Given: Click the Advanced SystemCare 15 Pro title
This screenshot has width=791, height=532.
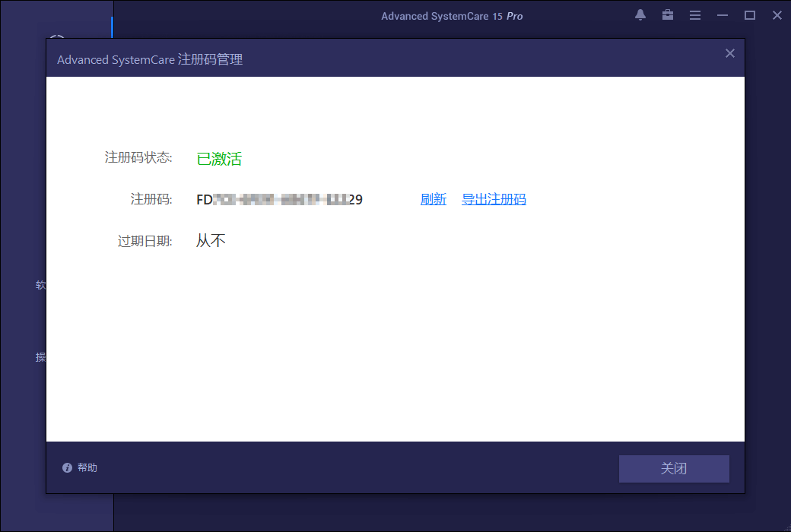Looking at the screenshot, I should (x=452, y=16).
